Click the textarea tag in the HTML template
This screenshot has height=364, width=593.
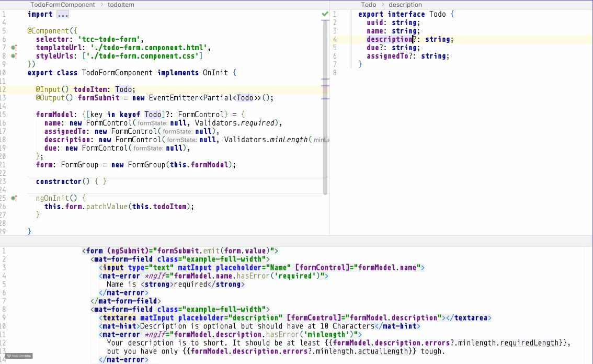(x=119, y=317)
